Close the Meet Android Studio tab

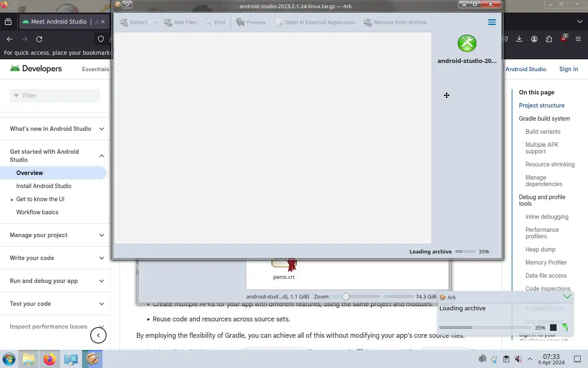click(x=103, y=22)
